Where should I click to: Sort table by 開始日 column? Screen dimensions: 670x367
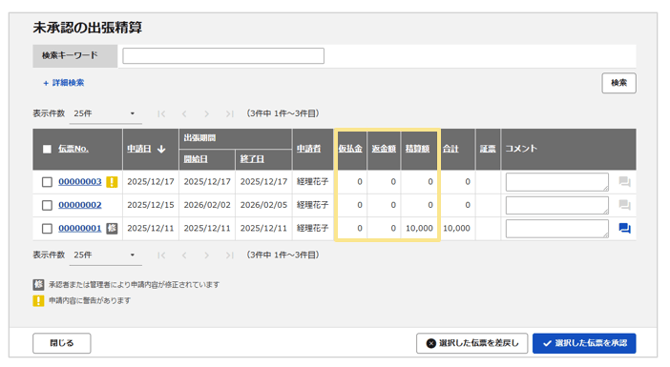click(195, 159)
